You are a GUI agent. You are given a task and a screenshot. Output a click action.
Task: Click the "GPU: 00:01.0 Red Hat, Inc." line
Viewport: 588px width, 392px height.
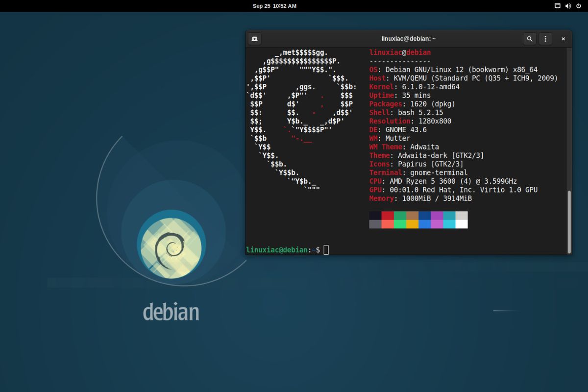click(x=453, y=190)
